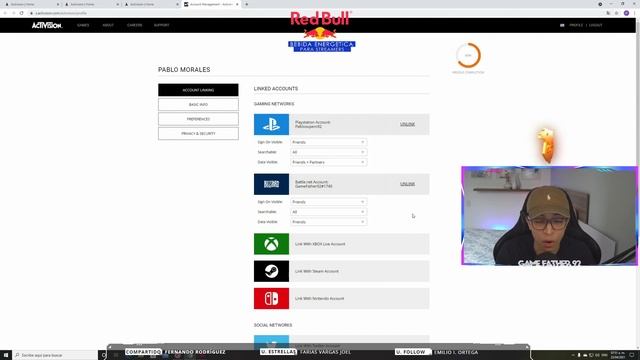Unlink the Battle.net account
The width and height of the screenshot is (640, 360).
pos(407,184)
